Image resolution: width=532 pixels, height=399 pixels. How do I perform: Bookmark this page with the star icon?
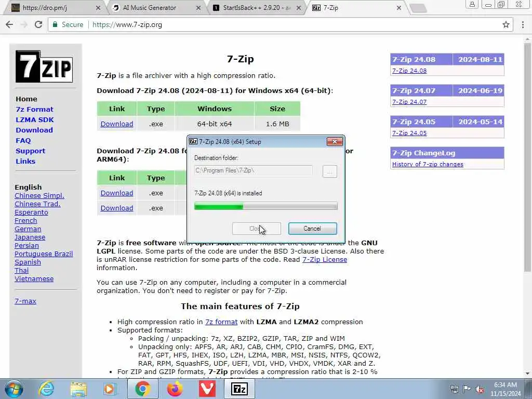(x=506, y=24)
